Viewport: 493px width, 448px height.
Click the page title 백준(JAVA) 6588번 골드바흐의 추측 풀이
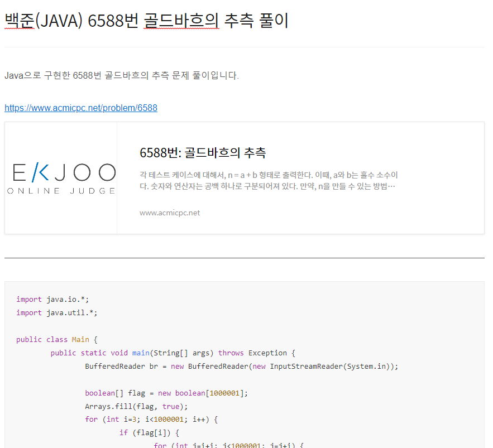[146, 21]
